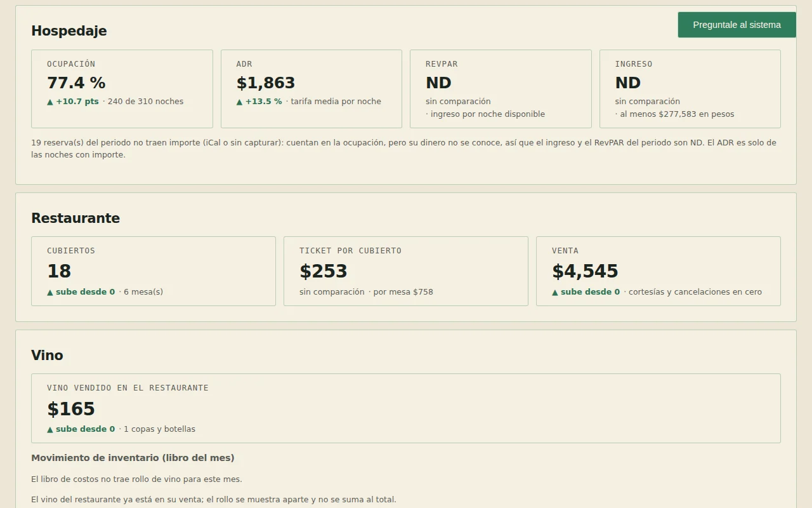Open the Cubiertos 18 card

pyautogui.click(x=154, y=271)
